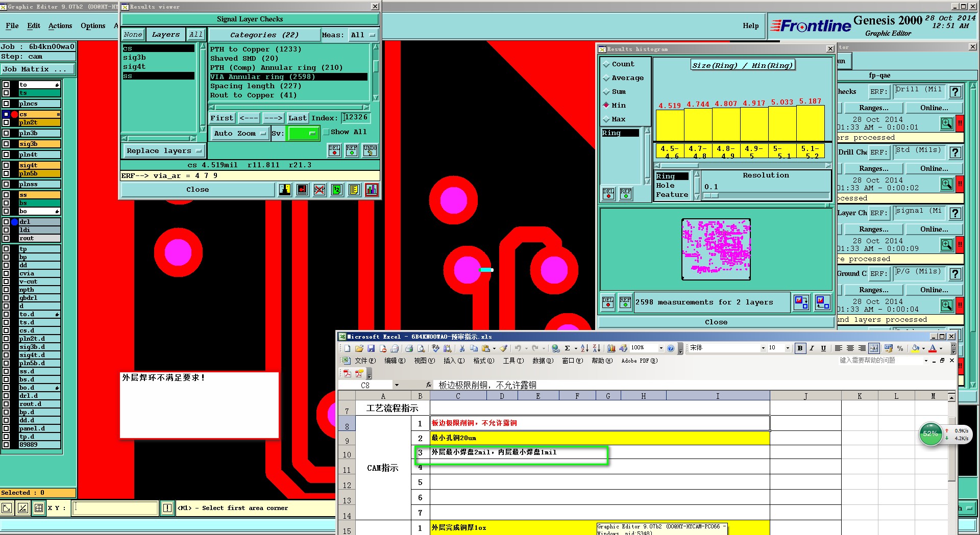
Task: Open the Edit menu in Graphic Editor
Action: tap(34, 26)
